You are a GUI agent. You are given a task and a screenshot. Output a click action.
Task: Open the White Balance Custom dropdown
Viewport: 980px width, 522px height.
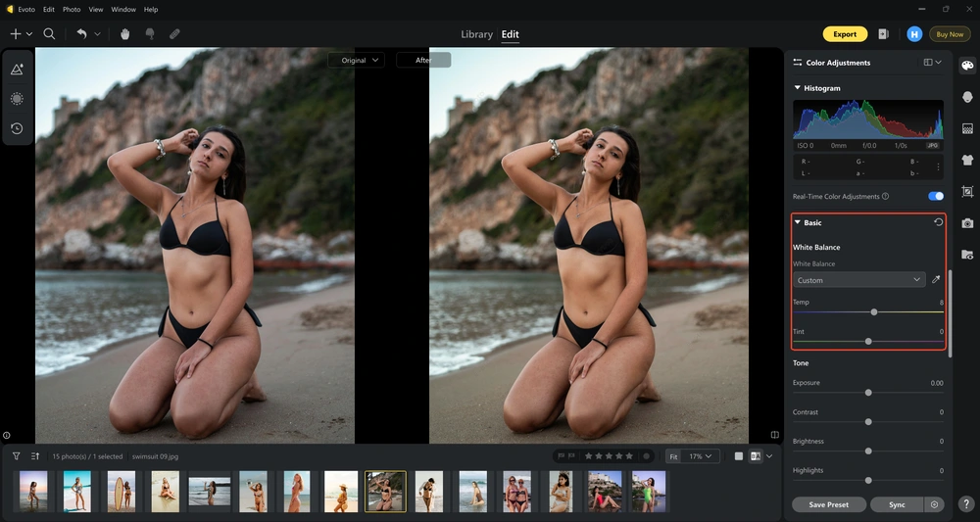click(x=858, y=280)
